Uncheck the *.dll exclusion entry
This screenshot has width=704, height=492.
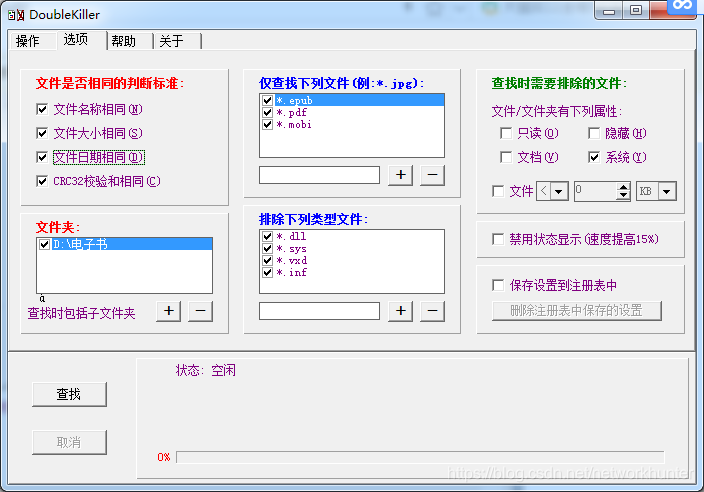pyautogui.click(x=268, y=236)
